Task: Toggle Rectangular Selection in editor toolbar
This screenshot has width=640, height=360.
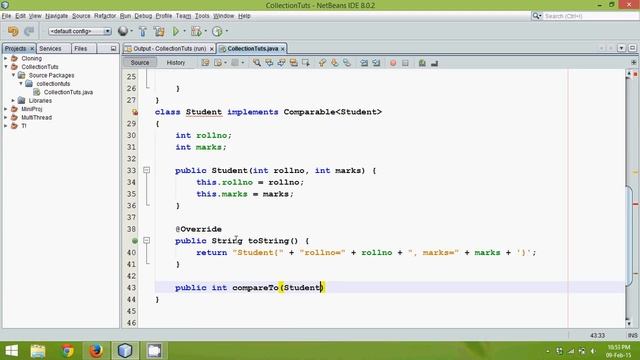Action: pyautogui.click(x=306, y=63)
